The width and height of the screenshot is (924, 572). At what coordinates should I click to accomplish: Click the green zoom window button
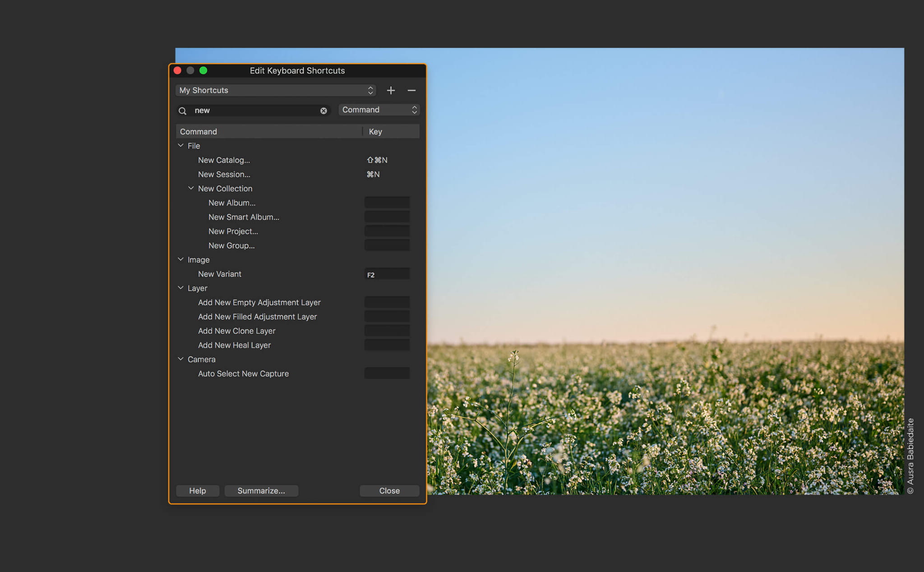(x=203, y=70)
